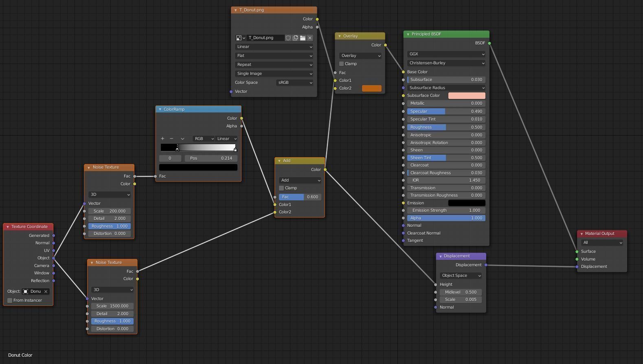Image resolution: width=643 pixels, height=364 pixels.
Task: Click the Color2 orange swatch in Overlay
Action: (371, 88)
